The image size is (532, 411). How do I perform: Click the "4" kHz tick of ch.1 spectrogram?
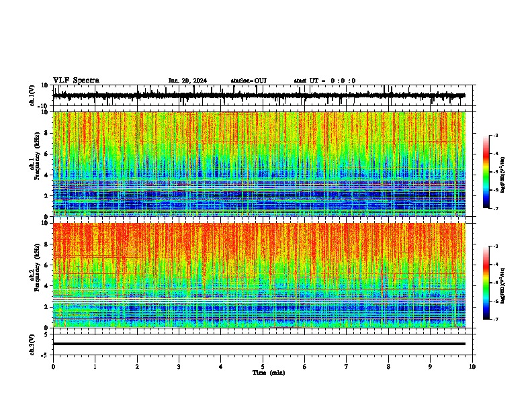(46, 175)
